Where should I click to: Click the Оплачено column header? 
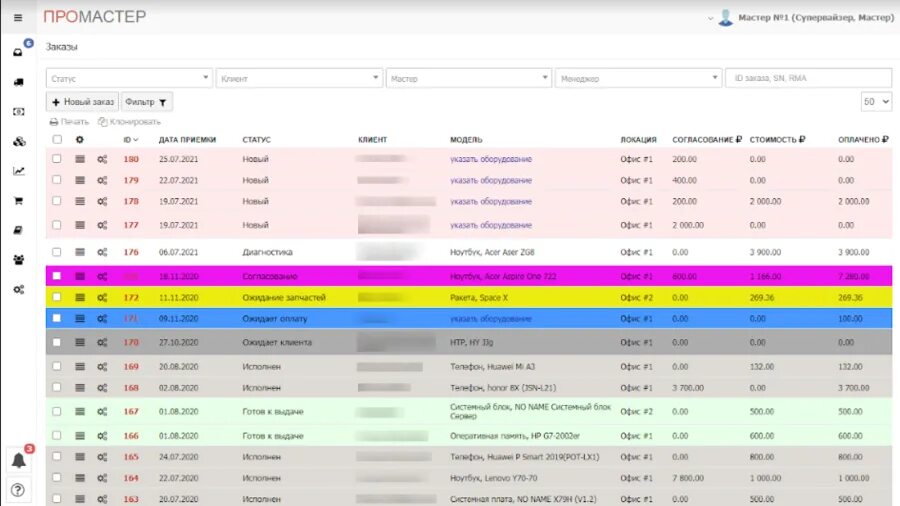click(863, 139)
